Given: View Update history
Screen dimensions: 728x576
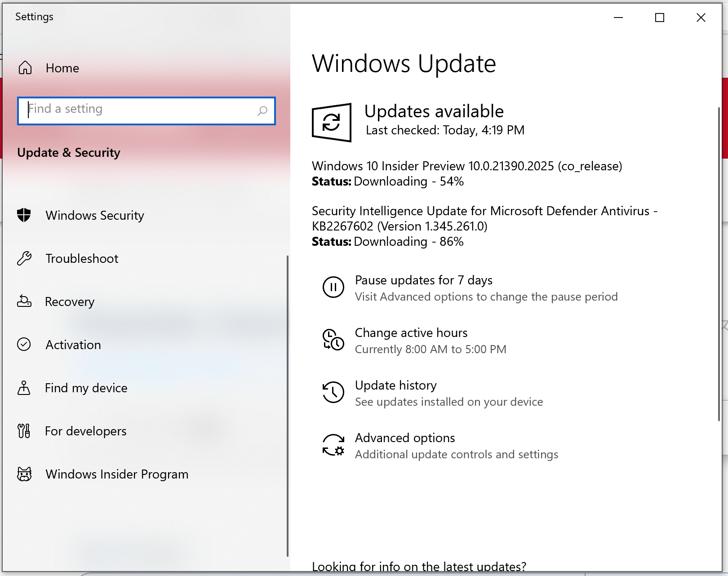Looking at the screenshot, I should pos(395,385).
